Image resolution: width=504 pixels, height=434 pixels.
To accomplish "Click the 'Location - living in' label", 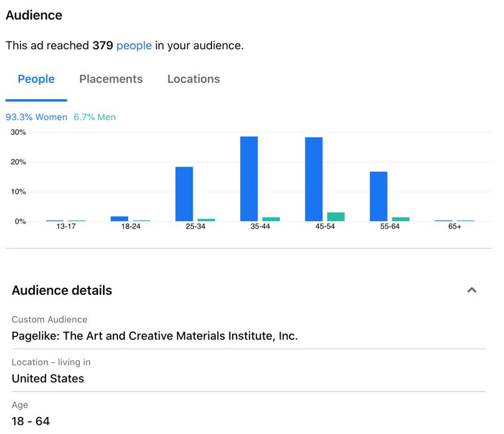I will [51, 362].
